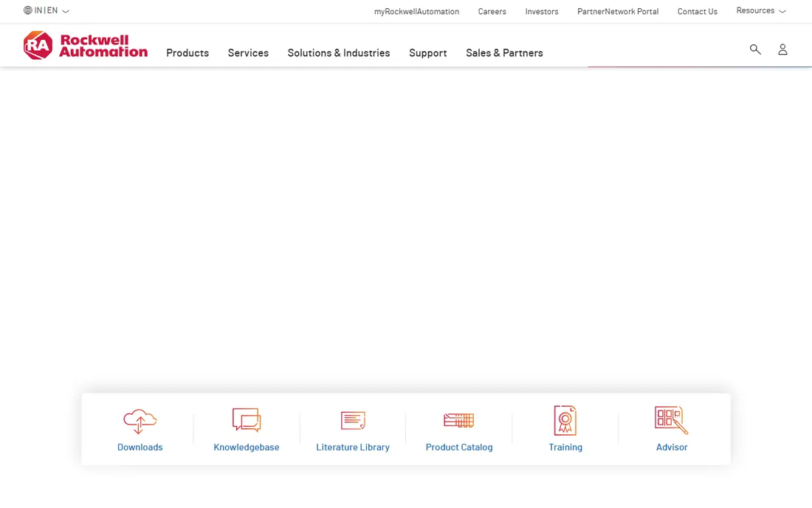Open the search magnifier icon
The height and width of the screenshot is (508, 812).
click(755, 49)
